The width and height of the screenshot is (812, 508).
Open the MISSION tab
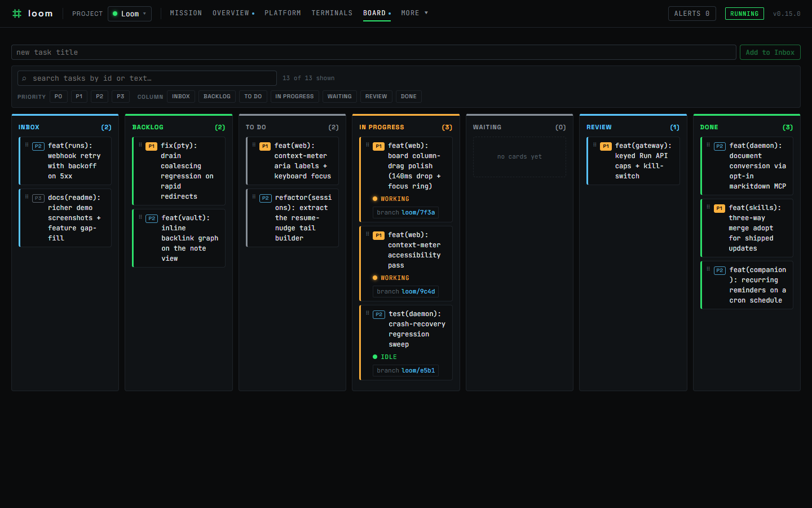pyautogui.click(x=186, y=13)
